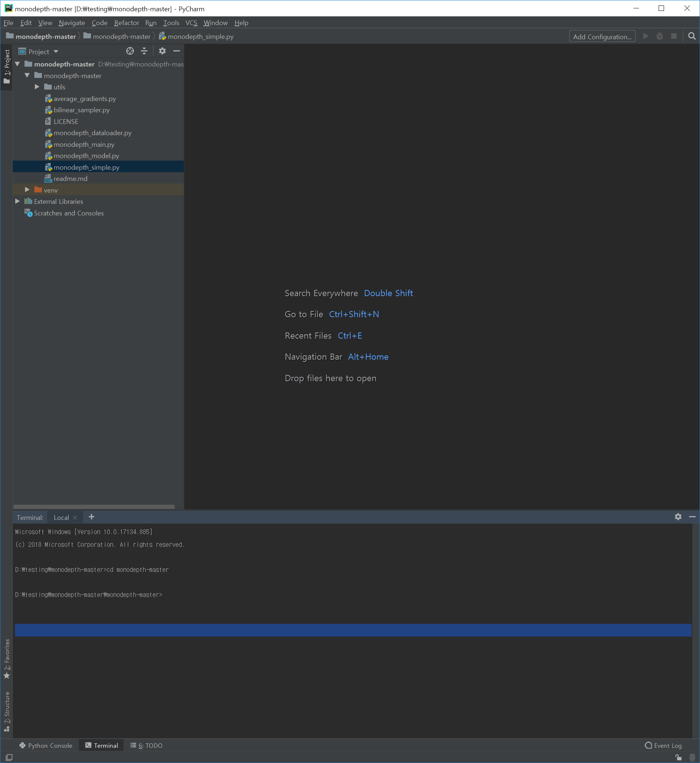Viewport: 700px width, 763px height.
Task: Add a new terminal session with plus
Action: tap(91, 517)
